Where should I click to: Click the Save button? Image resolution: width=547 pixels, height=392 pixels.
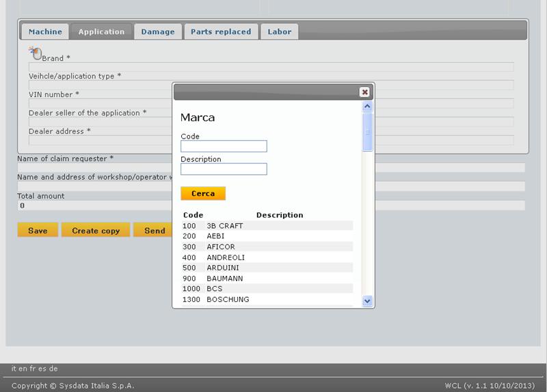(38, 230)
